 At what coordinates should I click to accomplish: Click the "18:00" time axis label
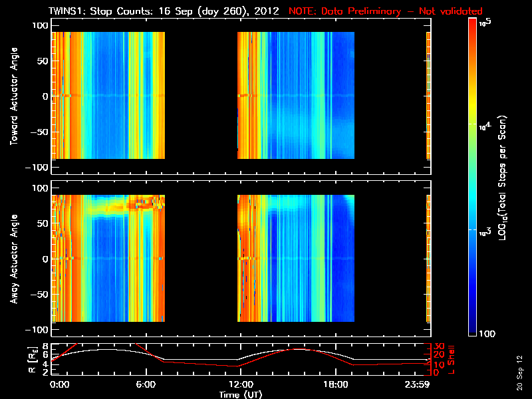336,384
